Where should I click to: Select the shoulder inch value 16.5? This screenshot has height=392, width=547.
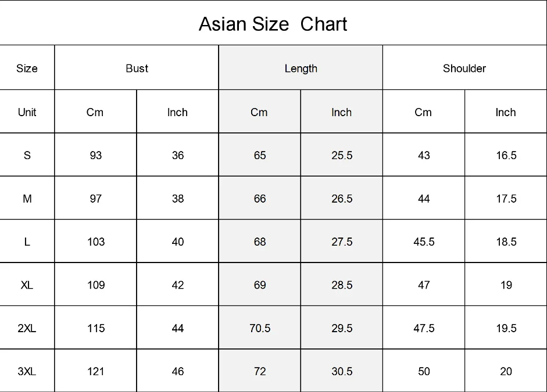(x=506, y=155)
